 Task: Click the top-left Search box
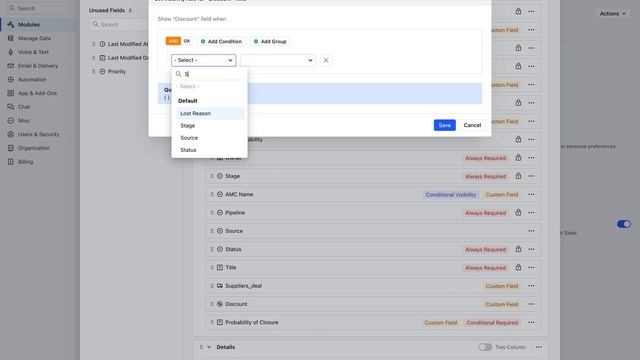pyautogui.click(x=39, y=8)
